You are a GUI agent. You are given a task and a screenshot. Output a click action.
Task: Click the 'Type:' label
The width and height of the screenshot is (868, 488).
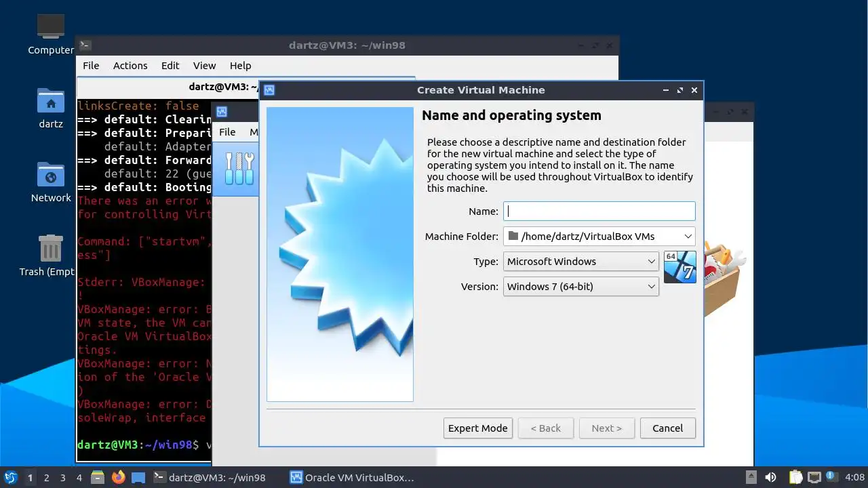486,262
